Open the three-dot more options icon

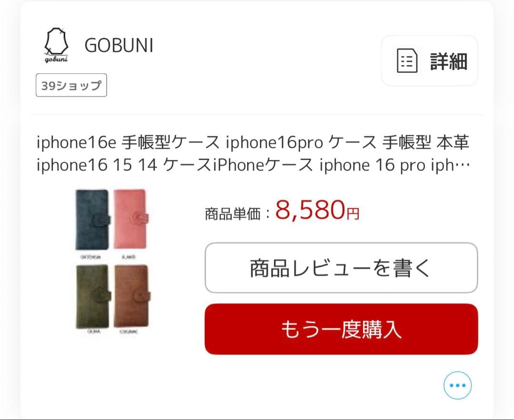coord(457,385)
